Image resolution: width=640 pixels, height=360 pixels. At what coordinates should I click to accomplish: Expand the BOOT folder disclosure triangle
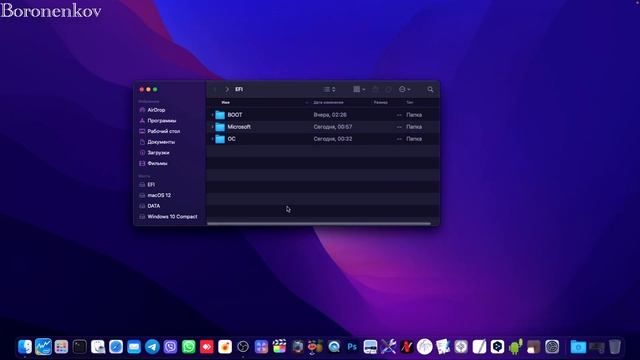212,115
